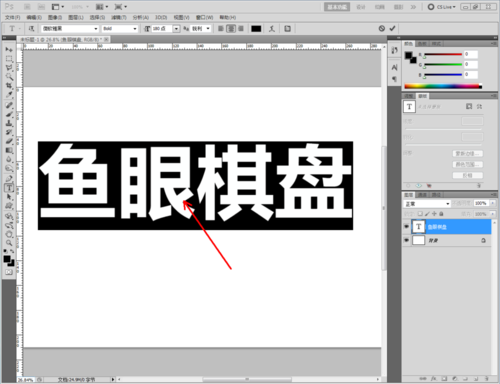The width and height of the screenshot is (500, 384).
Task: Enable center text alignment
Action: coord(231,29)
